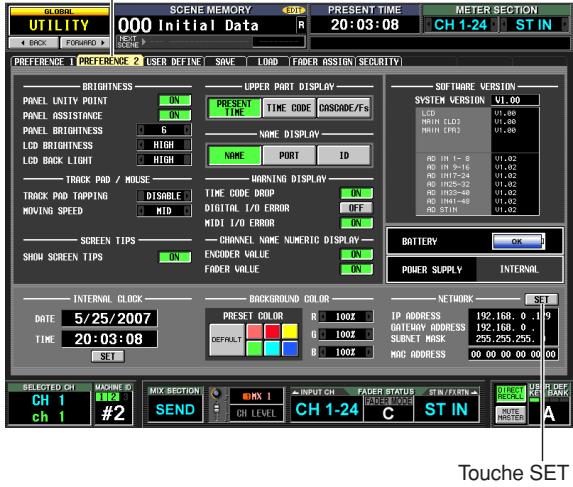Increase LCD BACK LIGHT with right arrow
Image resolution: width=573 pixels, height=487 pixels.
pyautogui.click(x=187, y=160)
